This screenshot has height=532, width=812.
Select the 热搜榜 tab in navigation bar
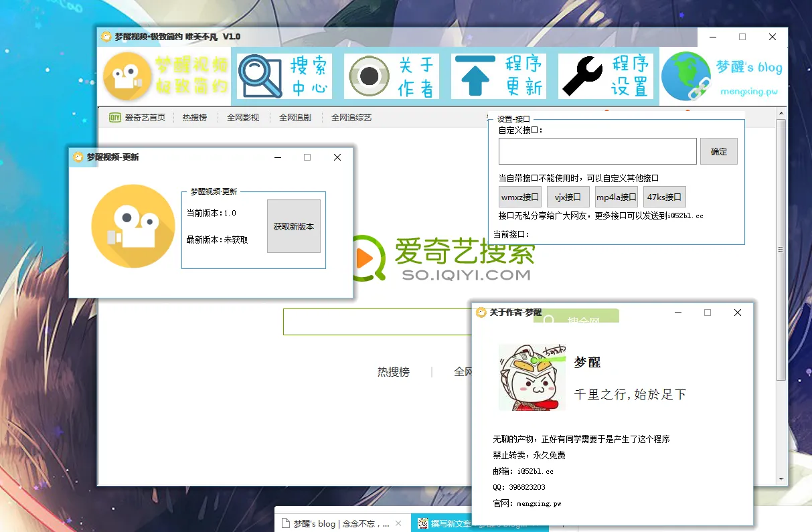click(195, 118)
